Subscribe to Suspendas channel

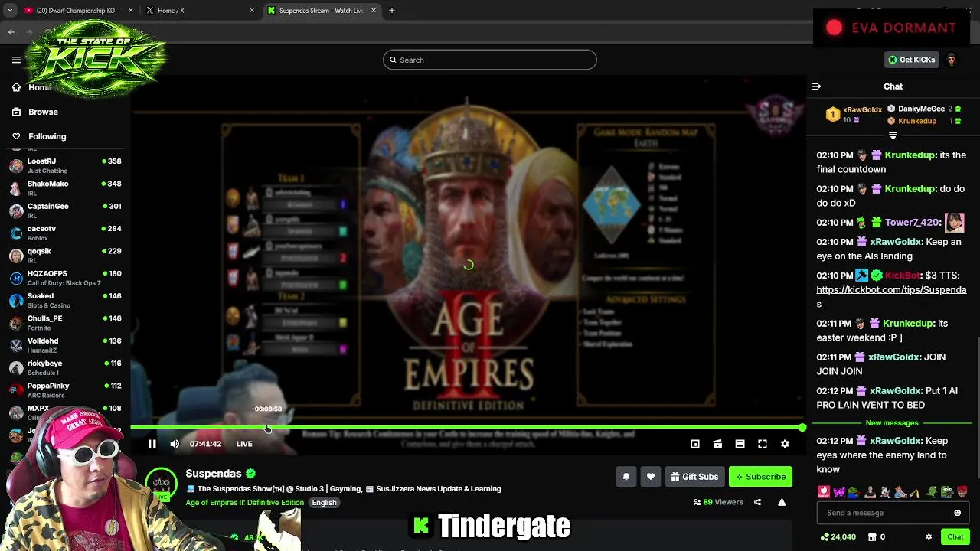pyautogui.click(x=760, y=477)
